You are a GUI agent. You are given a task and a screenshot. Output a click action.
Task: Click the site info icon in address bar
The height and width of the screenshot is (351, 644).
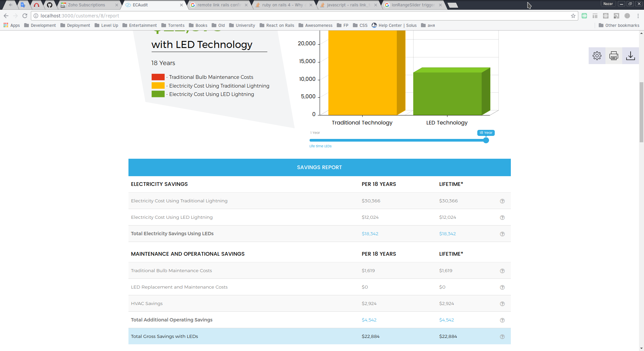36,16
